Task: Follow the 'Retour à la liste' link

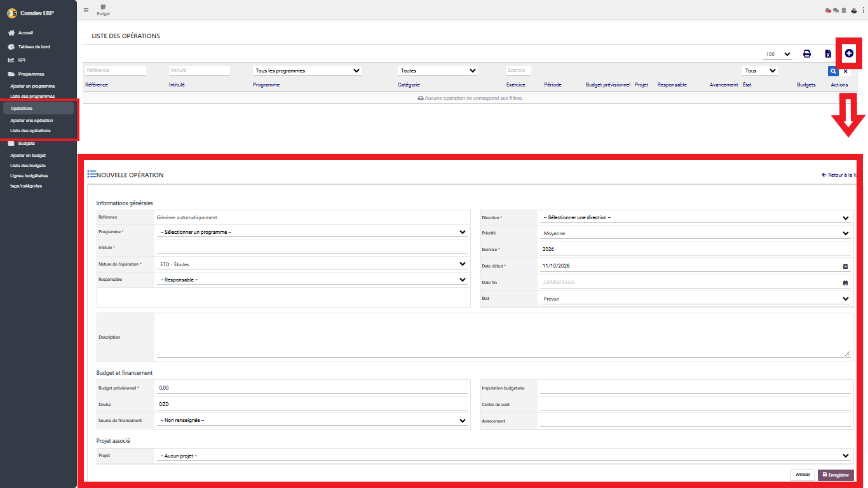Action: [x=840, y=175]
